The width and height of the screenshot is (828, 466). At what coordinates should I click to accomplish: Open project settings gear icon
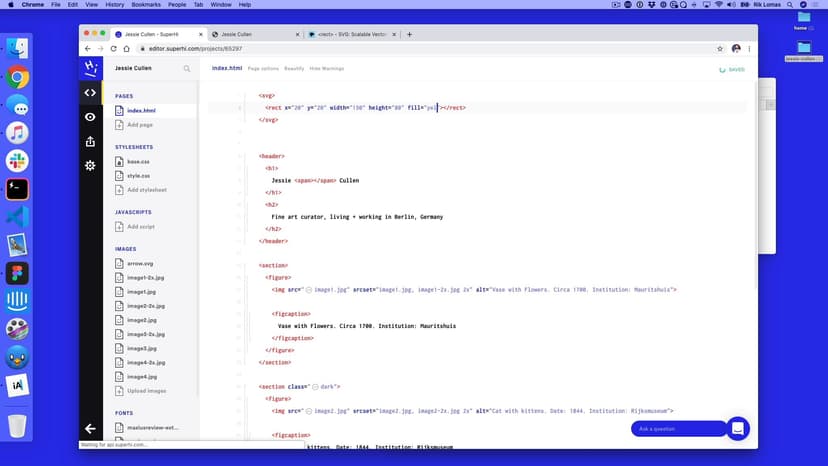[x=90, y=165]
